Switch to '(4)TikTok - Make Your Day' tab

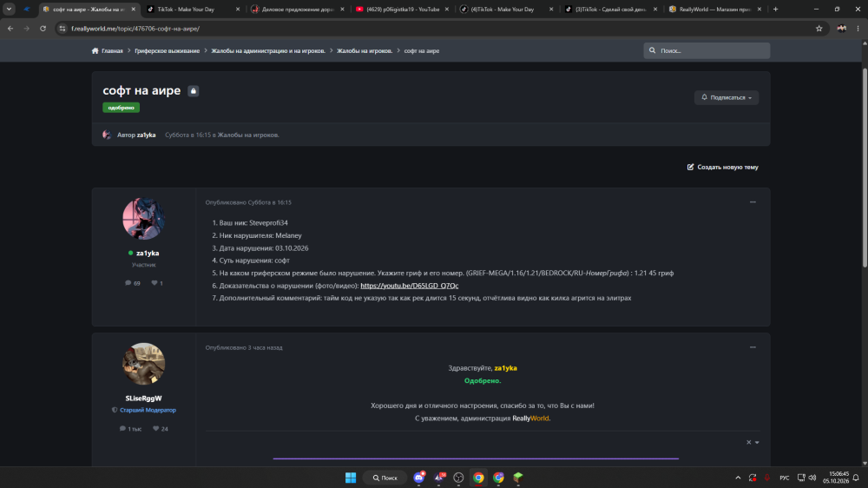pos(506,9)
